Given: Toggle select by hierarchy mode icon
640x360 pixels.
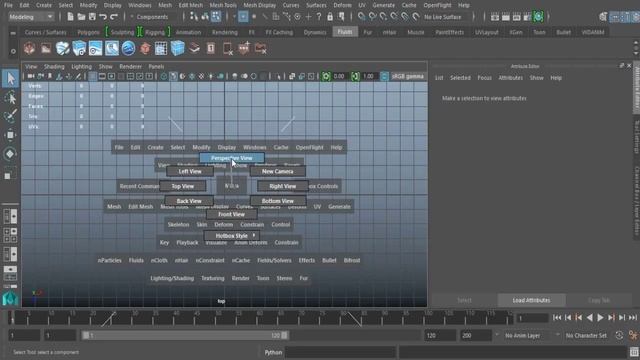Looking at the screenshot, I should pos(194,17).
